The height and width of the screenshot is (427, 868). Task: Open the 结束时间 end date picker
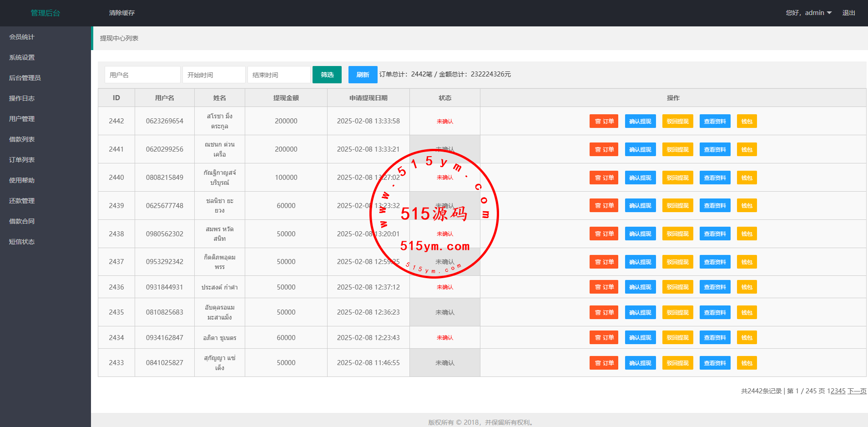pos(279,75)
